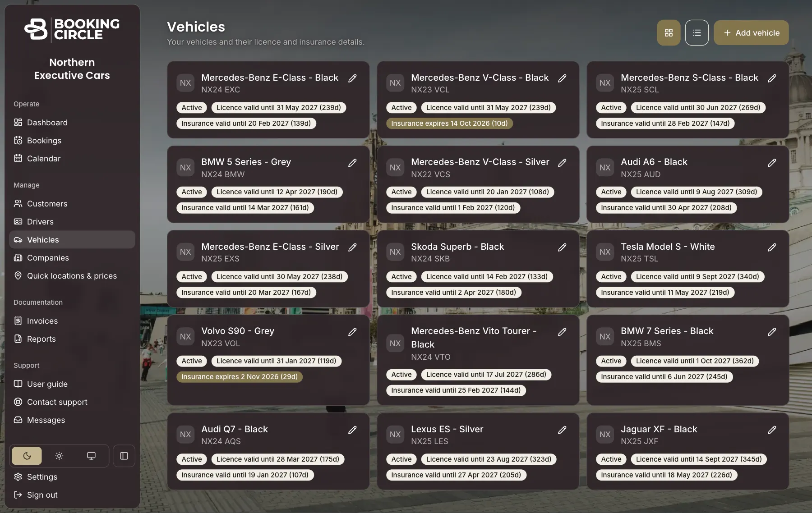This screenshot has width=812, height=513.
Task: Edit the Mercedes-Benz S-Class Black vehicle
Action: (772, 78)
